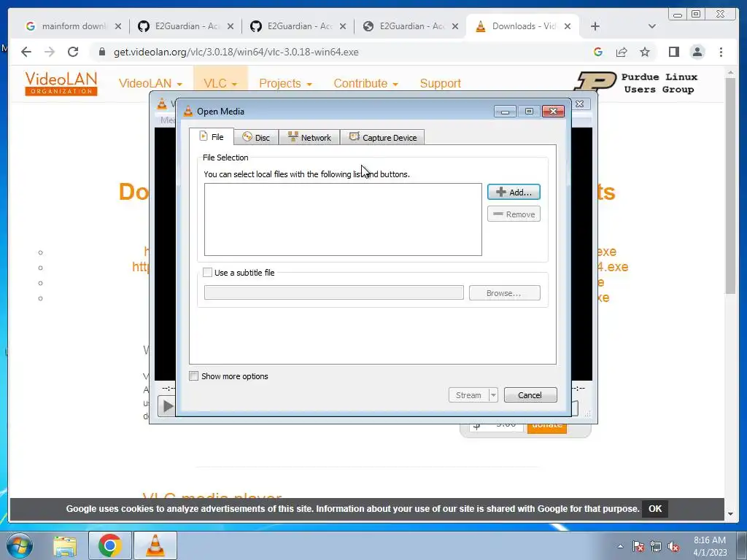Expand the Stream button dropdown arrow
747x560 pixels.
(x=493, y=394)
